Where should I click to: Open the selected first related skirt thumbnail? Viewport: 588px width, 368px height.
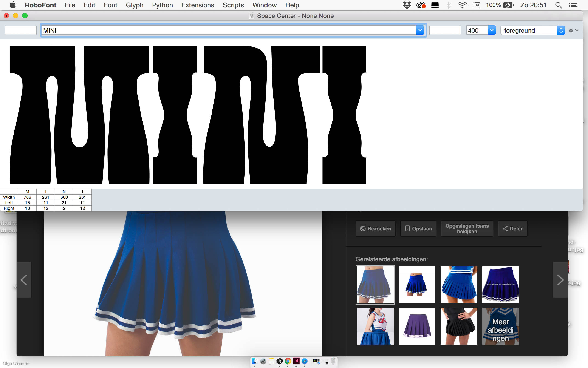pyautogui.click(x=375, y=285)
